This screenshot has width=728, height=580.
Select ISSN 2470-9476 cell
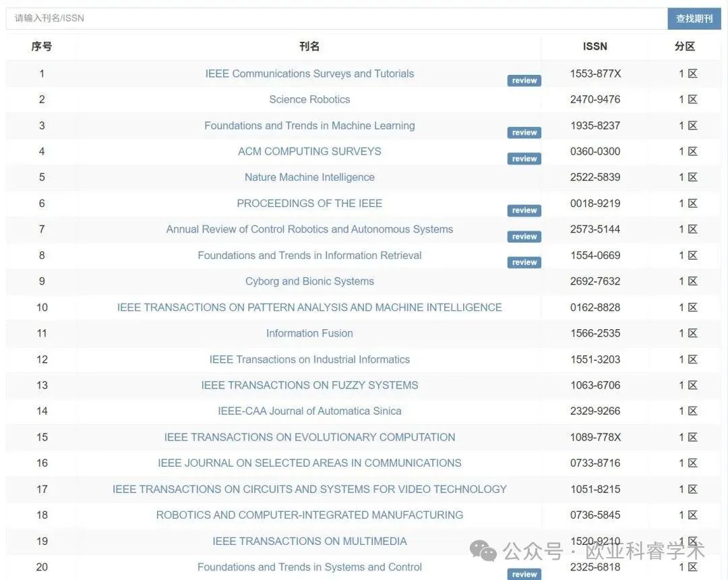pos(595,99)
